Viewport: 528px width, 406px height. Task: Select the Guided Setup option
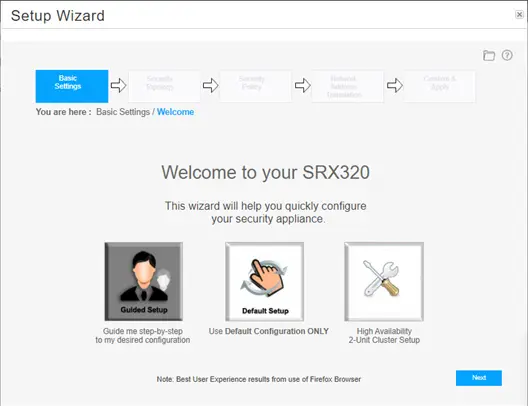click(144, 281)
